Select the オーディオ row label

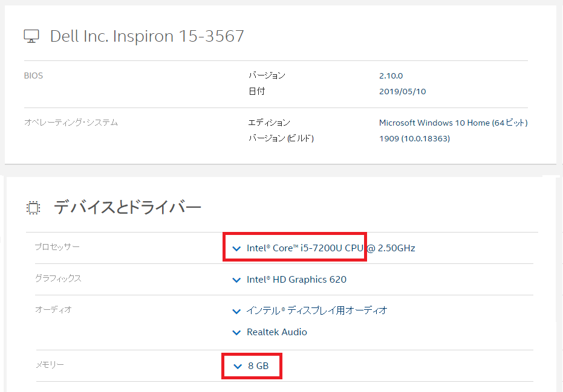click(53, 310)
